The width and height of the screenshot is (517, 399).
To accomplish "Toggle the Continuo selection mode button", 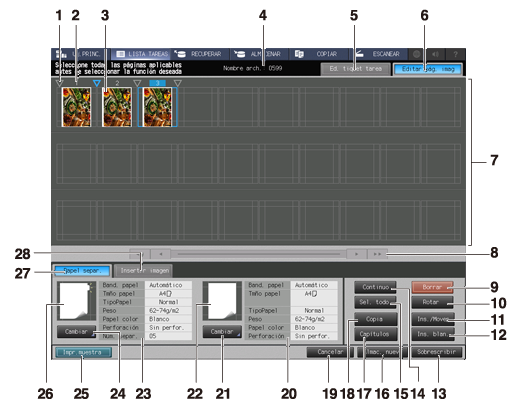I will [376, 287].
